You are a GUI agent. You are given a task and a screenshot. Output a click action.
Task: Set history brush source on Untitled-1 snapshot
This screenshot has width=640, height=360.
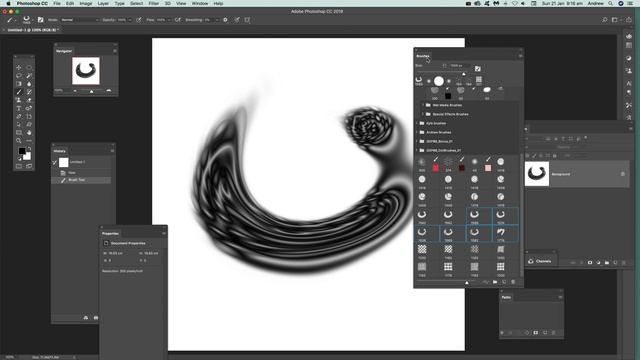(x=55, y=162)
